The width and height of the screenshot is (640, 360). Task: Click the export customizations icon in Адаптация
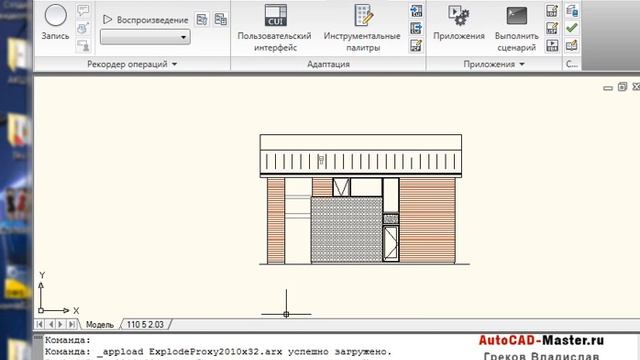point(416,28)
